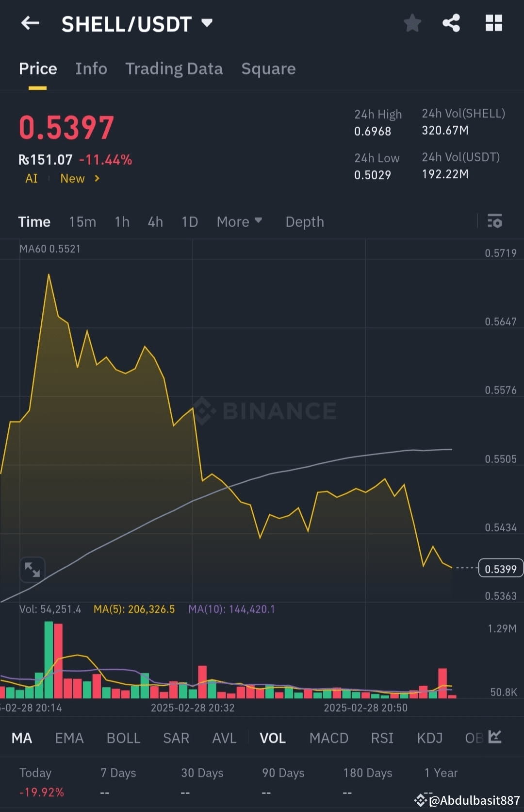The width and height of the screenshot is (524, 812).
Task: Favorite SHELL/USDT with the star icon
Action: tap(412, 23)
